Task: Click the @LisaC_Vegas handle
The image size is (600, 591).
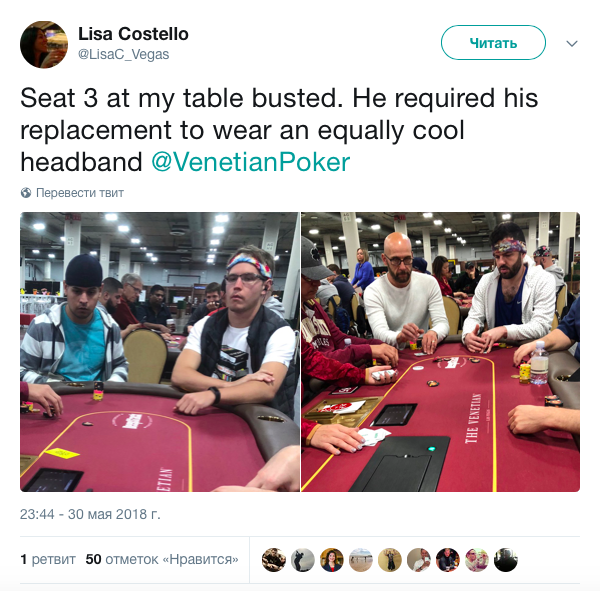Action: [x=123, y=54]
